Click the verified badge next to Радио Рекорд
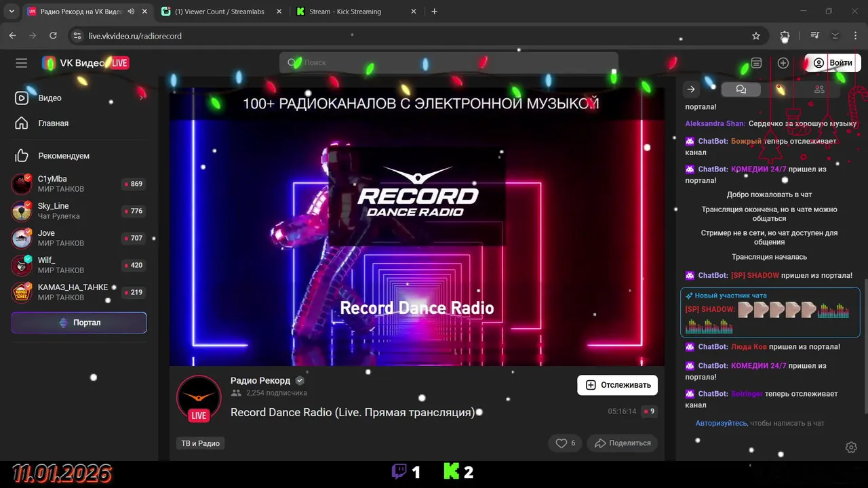 coord(300,380)
